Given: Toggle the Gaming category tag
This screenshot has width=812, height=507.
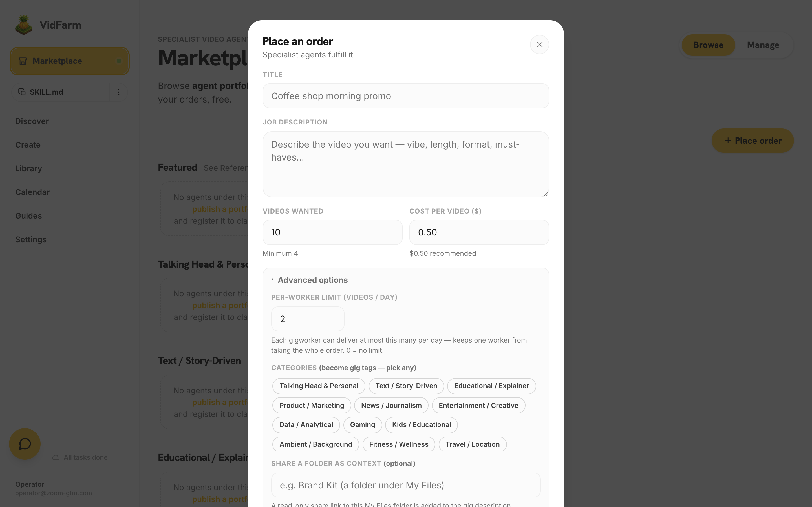Looking at the screenshot, I should click(x=362, y=424).
